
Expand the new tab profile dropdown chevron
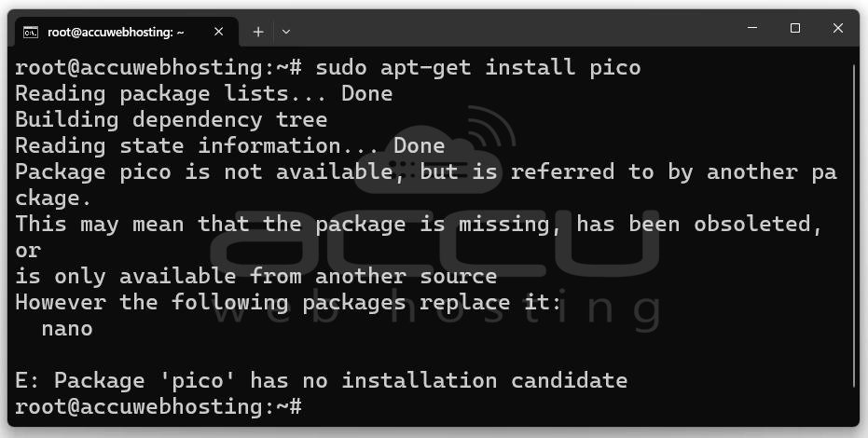285,32
